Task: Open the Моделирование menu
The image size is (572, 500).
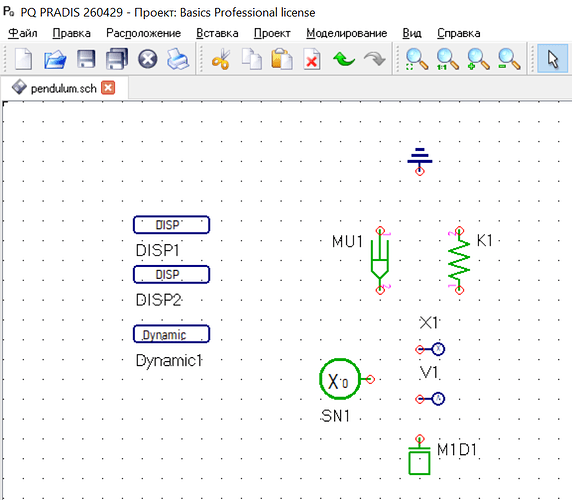Action: (347, 33)
